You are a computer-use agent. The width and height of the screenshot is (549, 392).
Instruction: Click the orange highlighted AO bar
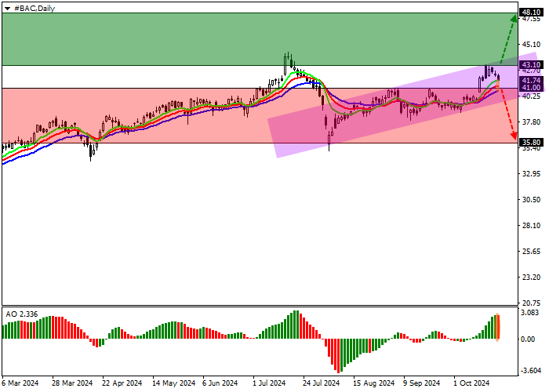pos(497,327)
